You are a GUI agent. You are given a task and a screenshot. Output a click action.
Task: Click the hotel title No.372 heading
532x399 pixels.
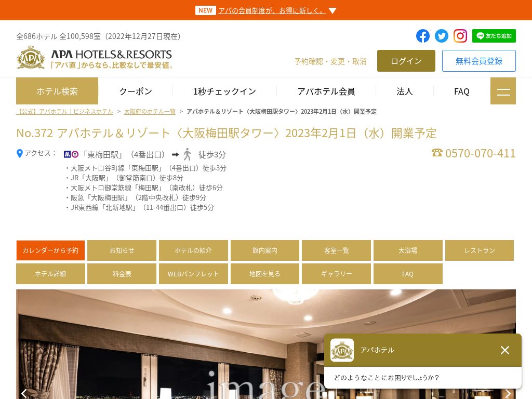(227, 134)
